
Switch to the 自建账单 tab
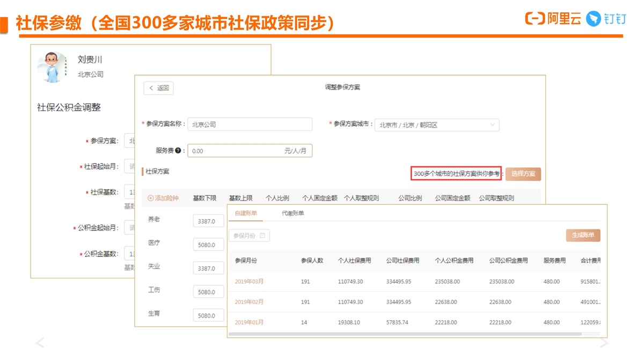click(x=246, y=213)
